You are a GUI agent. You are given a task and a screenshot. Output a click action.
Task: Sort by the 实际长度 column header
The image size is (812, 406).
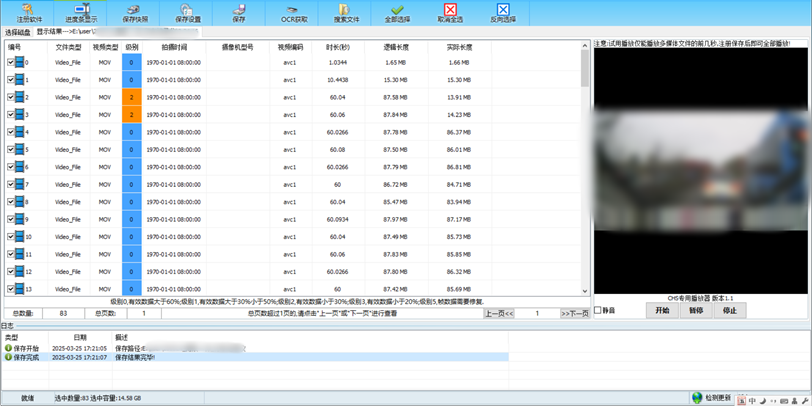tap(459, 47)
